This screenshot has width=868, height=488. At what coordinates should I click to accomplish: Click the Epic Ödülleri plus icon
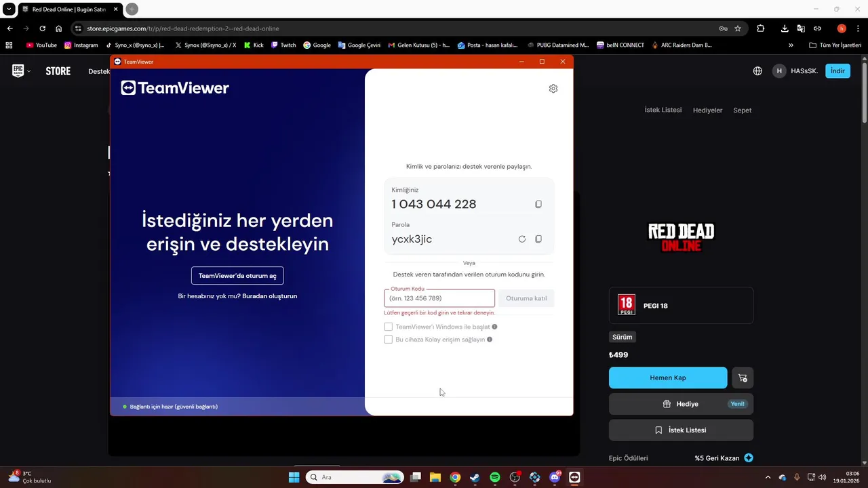pyautogui.click(x=749, y=458)
